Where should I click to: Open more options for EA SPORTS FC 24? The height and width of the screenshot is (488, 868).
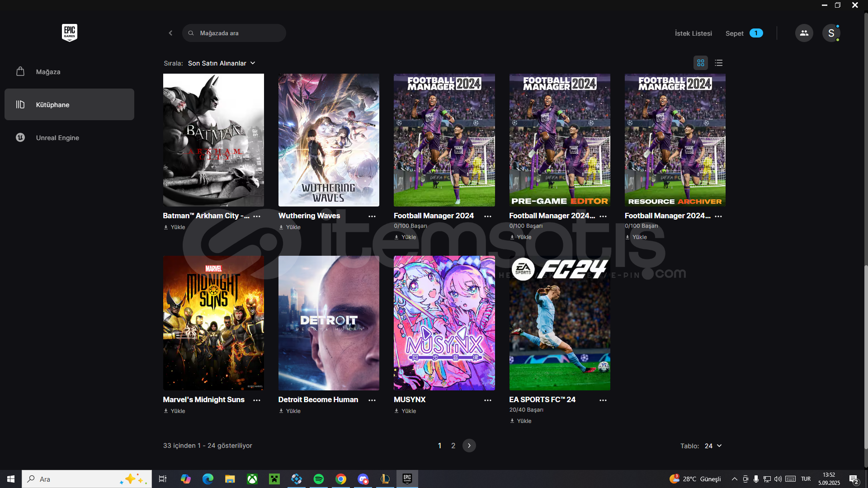coord(603,400)
